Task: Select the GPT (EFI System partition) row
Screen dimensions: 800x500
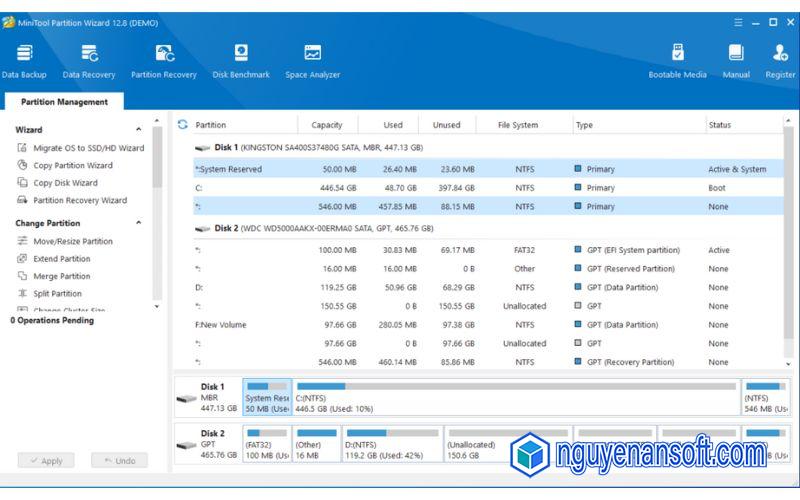Action: click(488, 250)
